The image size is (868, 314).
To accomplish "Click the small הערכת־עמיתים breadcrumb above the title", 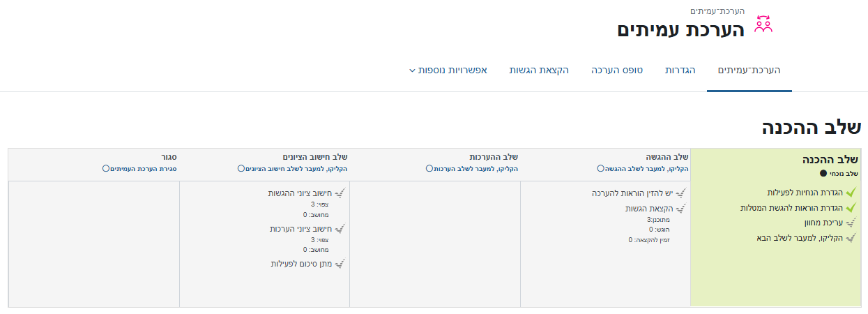I will coord(717,11).
